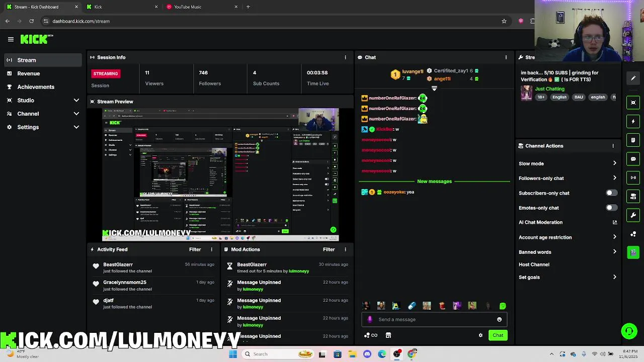Toggle Emotes-only chat switch
This screenshot has width=644, height=362.
click(x=611, y=208)
